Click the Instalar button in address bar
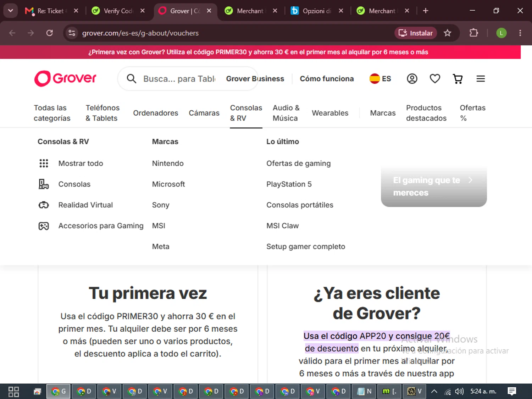 [416, 33]
